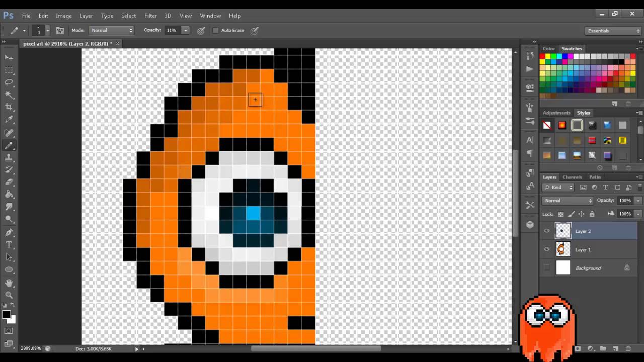Toggle lock transparent pixels
The image size is (644, 362).
click(560, 214)
